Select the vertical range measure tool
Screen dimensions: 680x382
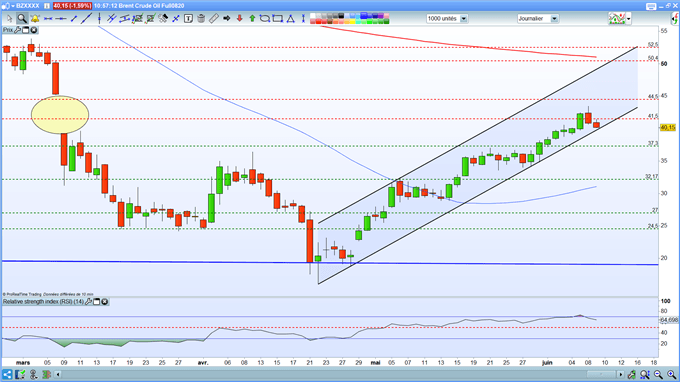pos(303,18)
